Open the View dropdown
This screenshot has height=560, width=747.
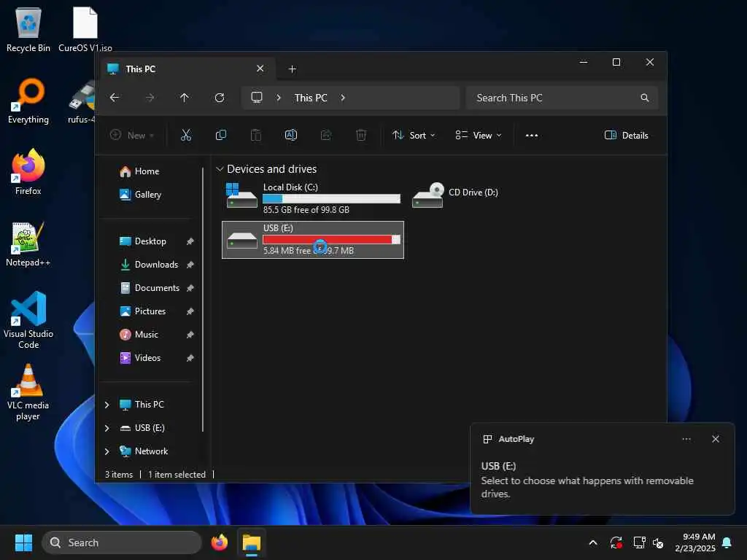(479, 135)
